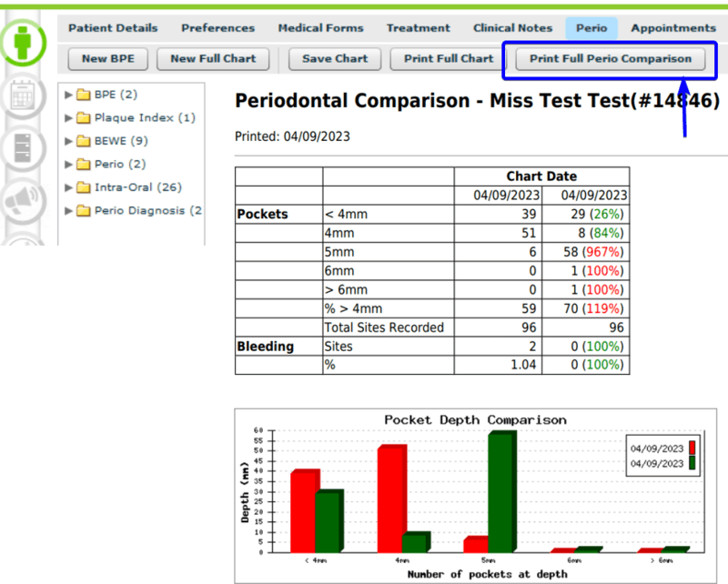Screen dimensions: 728x584
Task: Open the megaphone marketing icon in sidebar
Action: point(22,201)
